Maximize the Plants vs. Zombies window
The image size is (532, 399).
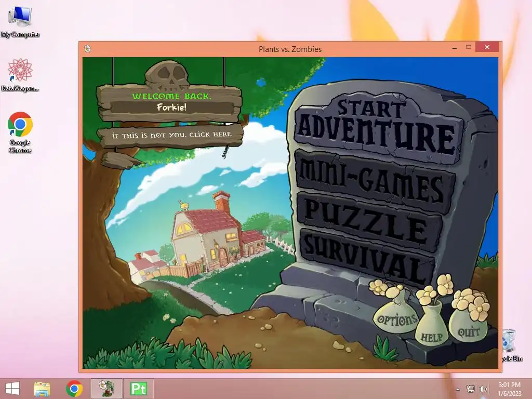(469, 47)
